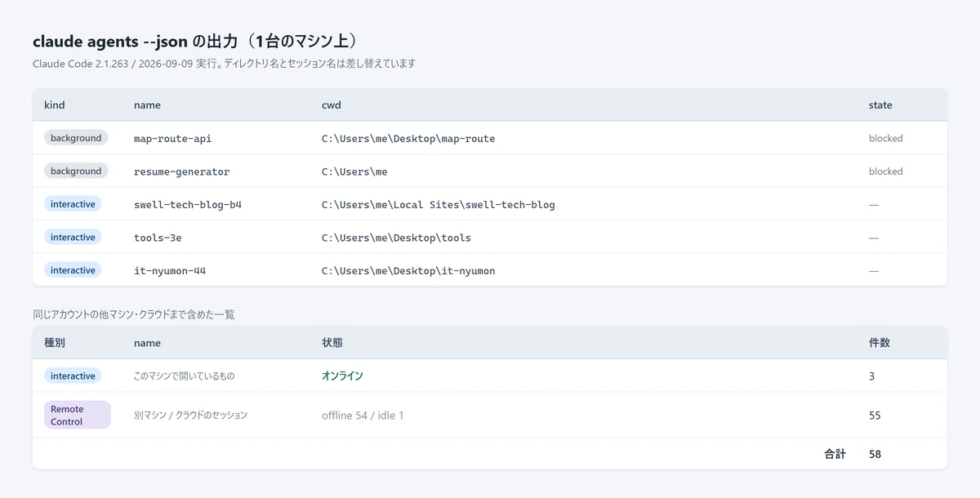Click the total value "58"
Viewport: 980px width, 498px height.
(x=875, y=454)
